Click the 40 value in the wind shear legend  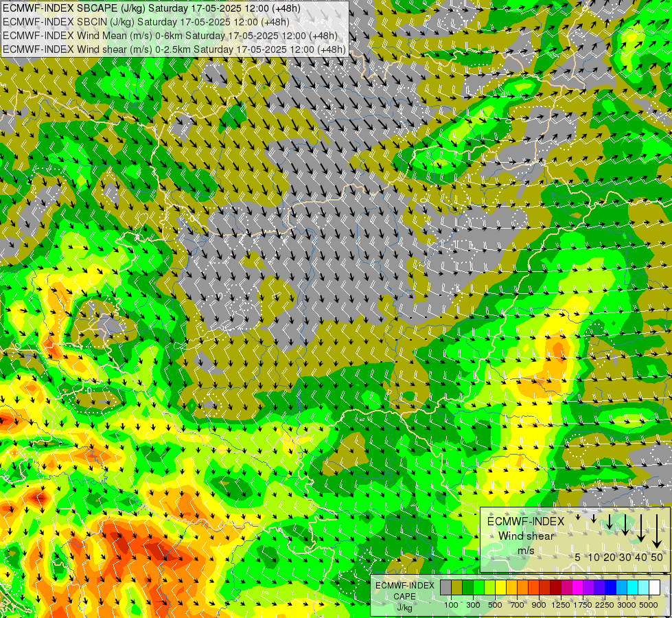(640, 557)
